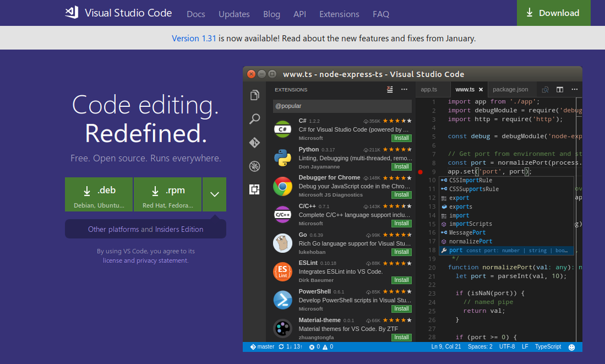Open the Debug icon in activity bar
The image size is (605, 364).
pyautogui.click(x=255, y=166)
